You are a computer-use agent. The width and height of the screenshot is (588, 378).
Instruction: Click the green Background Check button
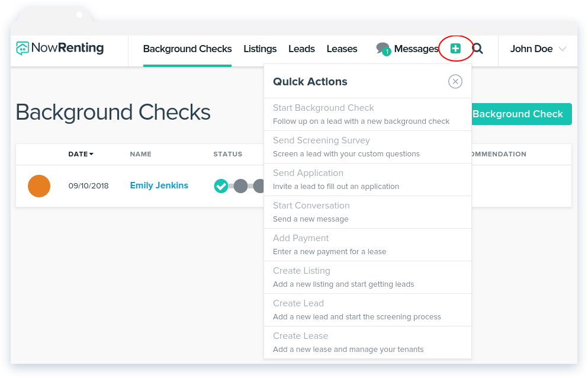521,114
